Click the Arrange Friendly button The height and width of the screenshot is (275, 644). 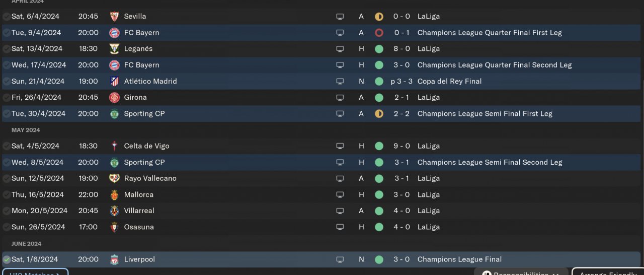608,272
